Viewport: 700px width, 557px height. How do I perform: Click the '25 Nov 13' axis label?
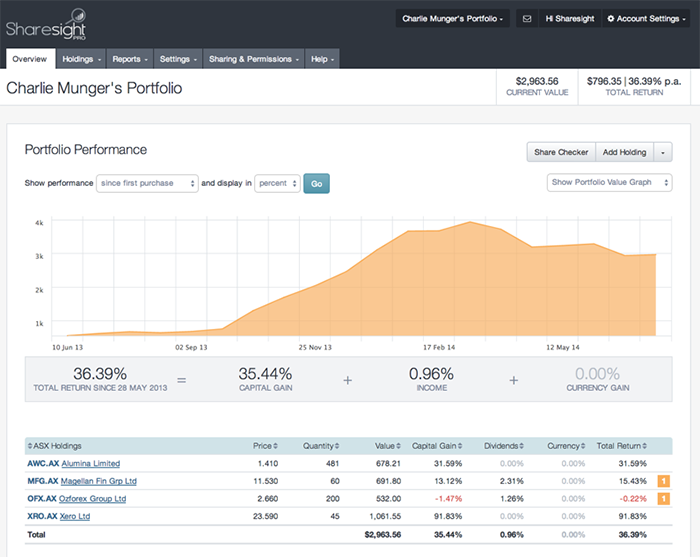pyautogui.click(x=315, y=347)
